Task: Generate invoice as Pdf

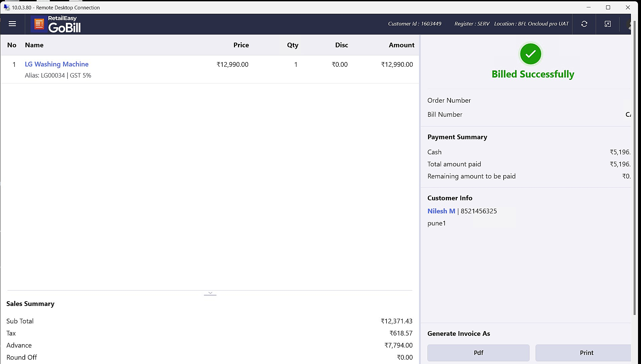Action: coord(478,353)
